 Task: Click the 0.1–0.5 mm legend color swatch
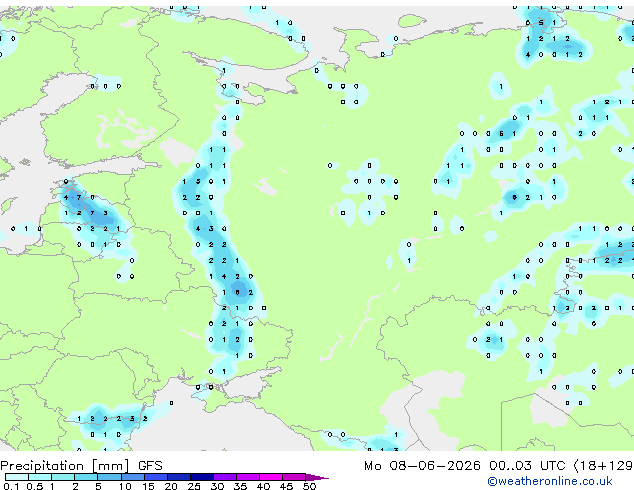[17, 477]
